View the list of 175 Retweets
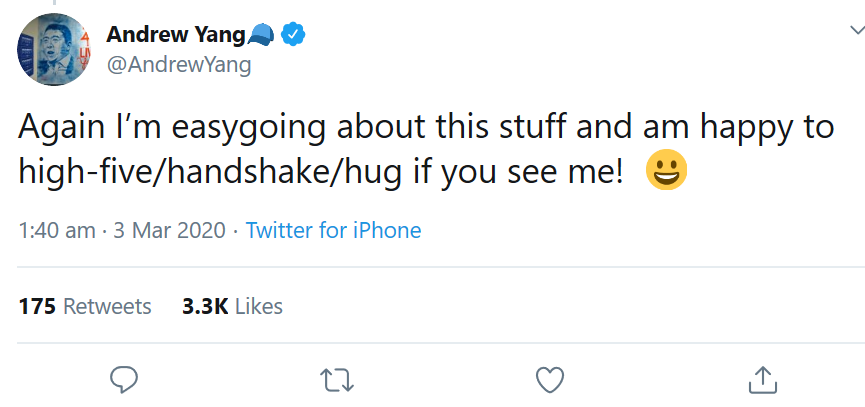Screen dimensions: 865x407 point(85,306)
